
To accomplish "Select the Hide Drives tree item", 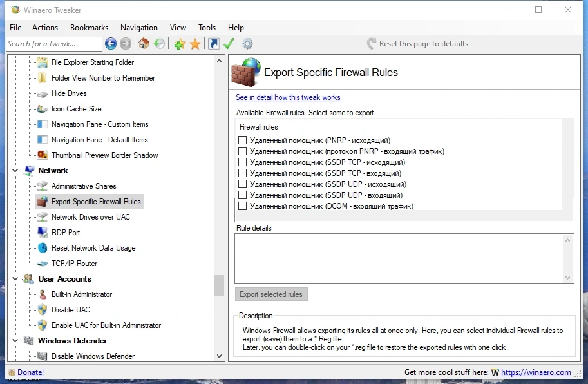I will click(69, 93).
